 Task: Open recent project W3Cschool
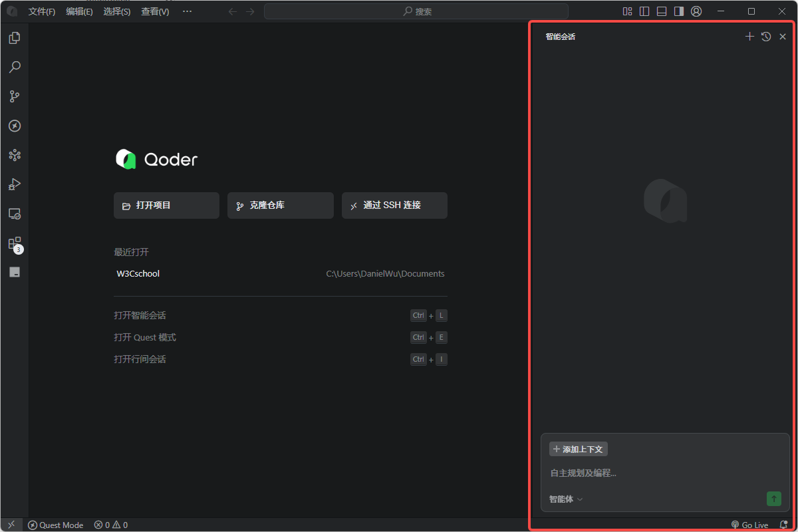coord(138,273)
